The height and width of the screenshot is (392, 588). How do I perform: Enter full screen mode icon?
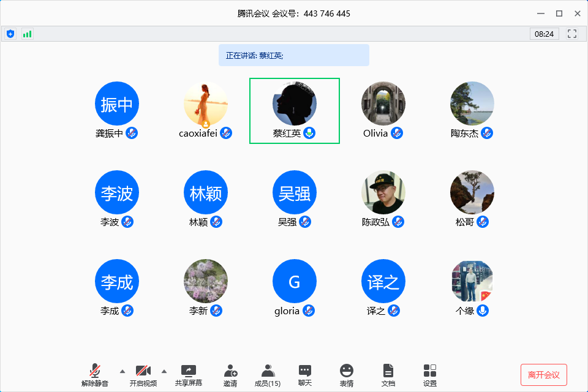tap(572, 34)
